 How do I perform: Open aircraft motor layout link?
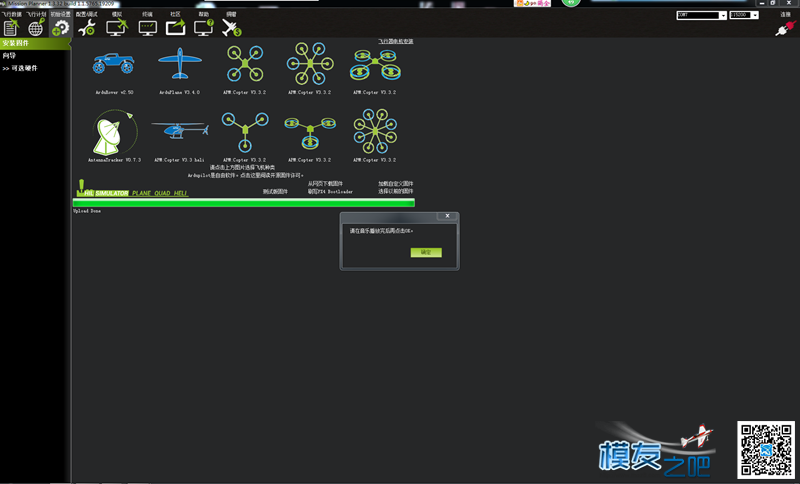point(395,41)
